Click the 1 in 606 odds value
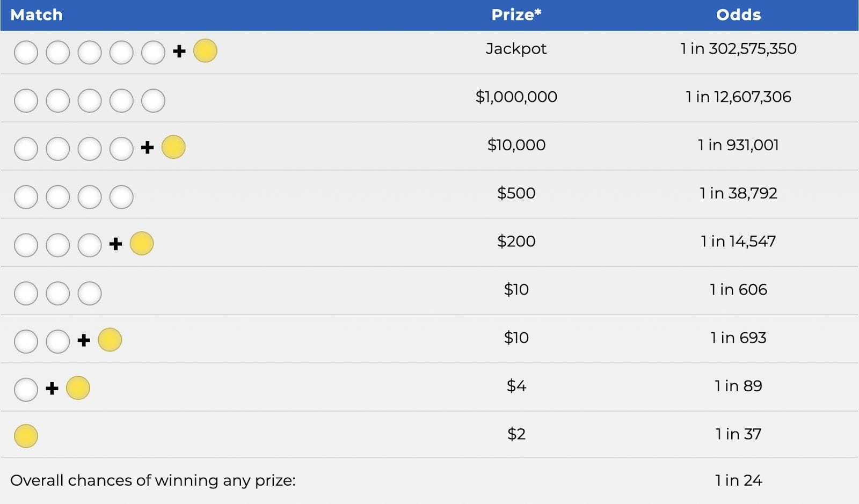This screenshot has height=504, width=859. click(738, 290)
